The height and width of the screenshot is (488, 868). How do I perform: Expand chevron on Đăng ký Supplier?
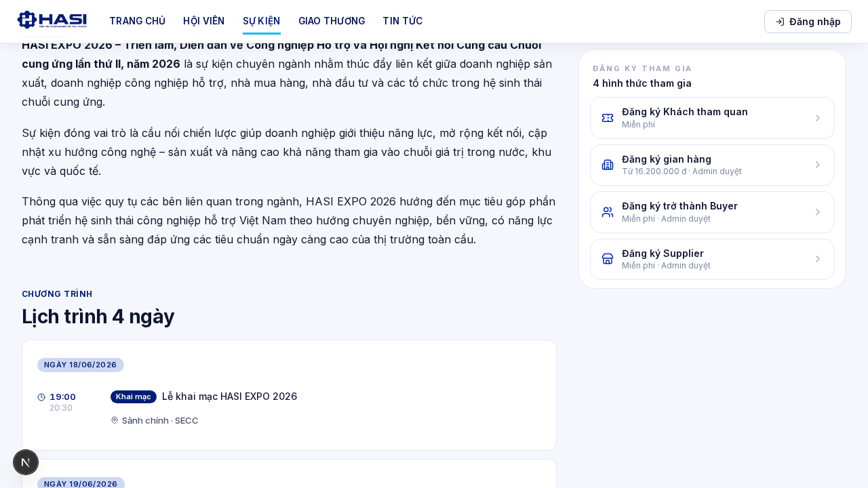(x=817, y=259)
